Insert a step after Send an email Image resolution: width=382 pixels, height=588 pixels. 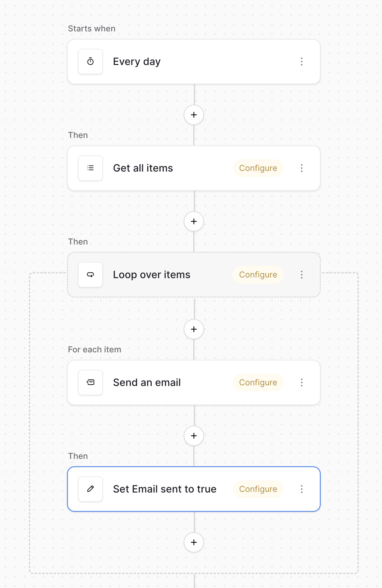click(194, 436)
